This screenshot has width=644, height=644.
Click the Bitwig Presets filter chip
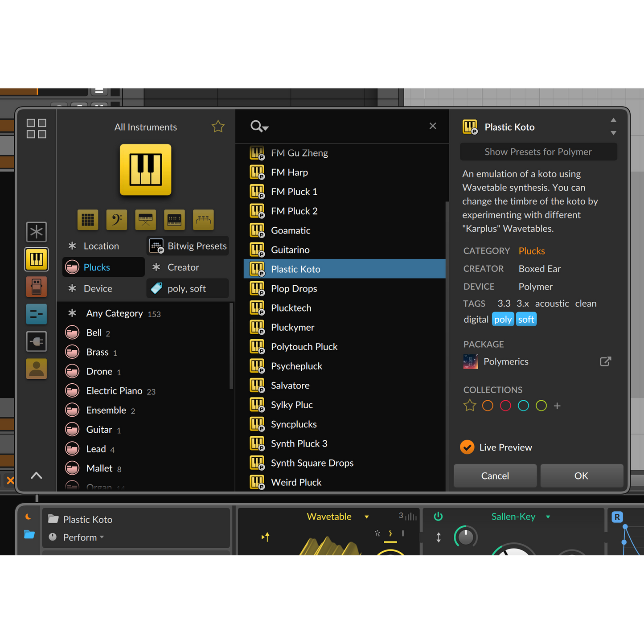coord(188,246)
